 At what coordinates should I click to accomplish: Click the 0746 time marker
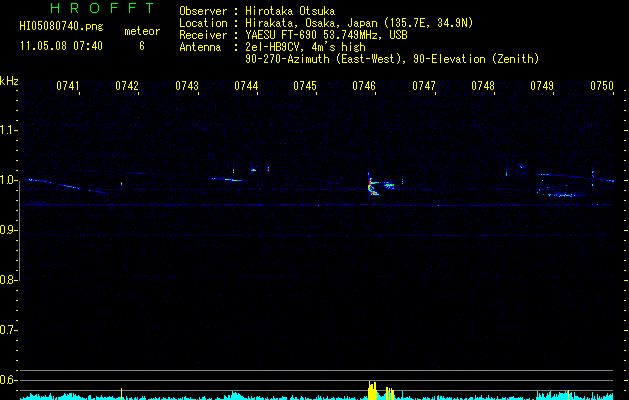coord(364,86)
